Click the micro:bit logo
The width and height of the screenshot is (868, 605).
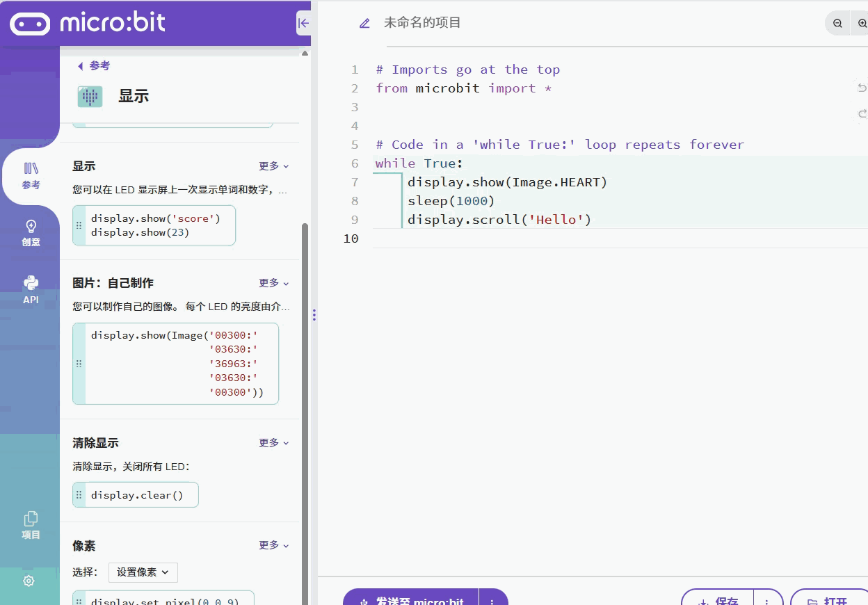pos(88,23)
